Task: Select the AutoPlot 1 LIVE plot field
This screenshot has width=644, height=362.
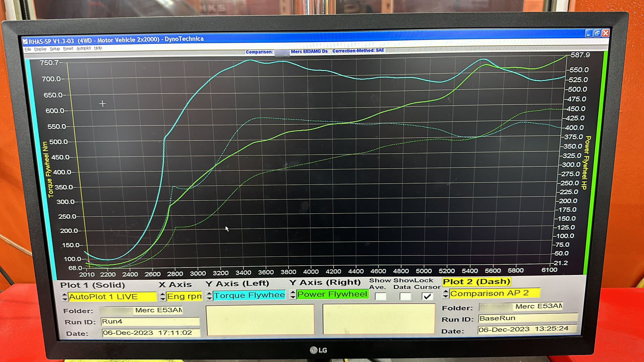Action: coord(112,297)
